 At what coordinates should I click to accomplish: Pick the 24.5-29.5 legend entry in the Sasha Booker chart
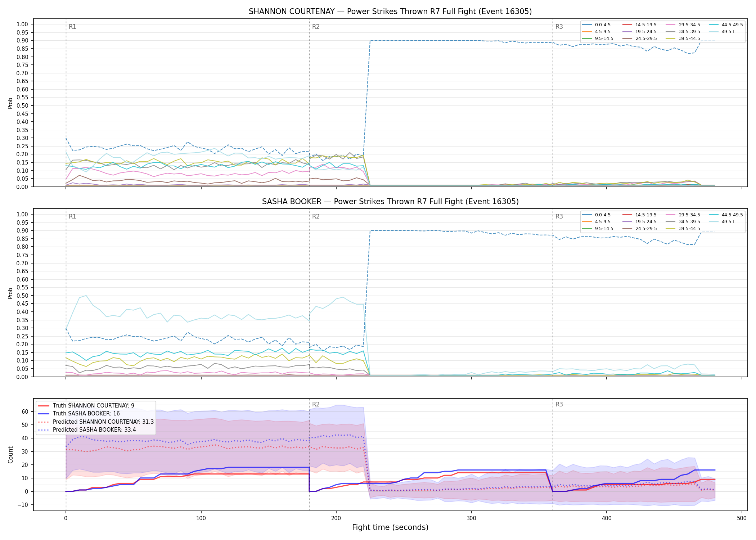pyautogui.click(x=640, y=229)
